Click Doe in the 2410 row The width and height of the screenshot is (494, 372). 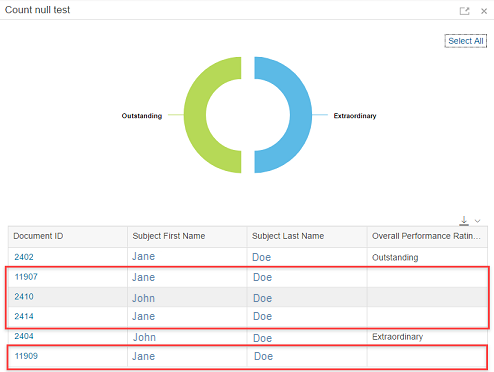[x=263, y=298]
